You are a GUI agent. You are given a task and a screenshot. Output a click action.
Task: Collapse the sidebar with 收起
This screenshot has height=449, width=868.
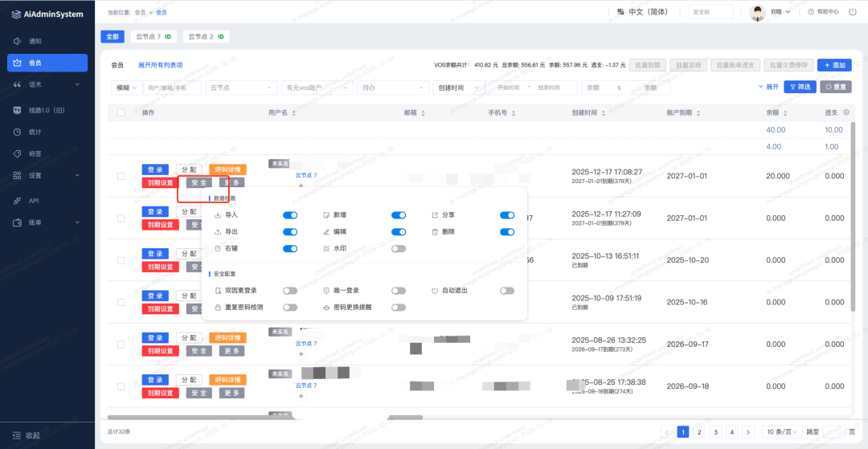pyautogui.click(x=32, y=435)
